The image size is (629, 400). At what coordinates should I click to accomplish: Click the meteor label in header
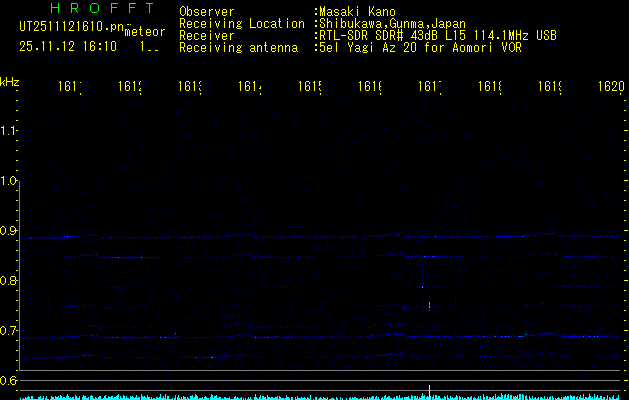[x=144, y=34]
